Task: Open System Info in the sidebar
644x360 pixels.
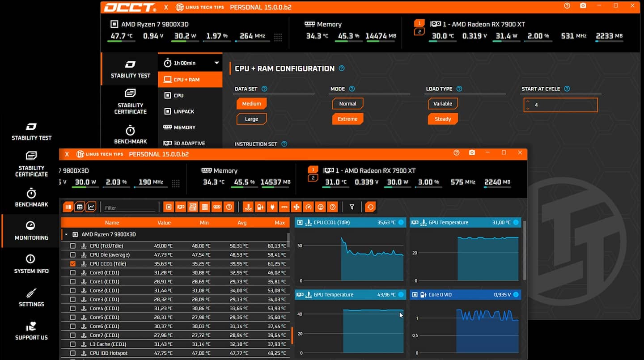Action: pyautogui.click(x=31, y=264)
